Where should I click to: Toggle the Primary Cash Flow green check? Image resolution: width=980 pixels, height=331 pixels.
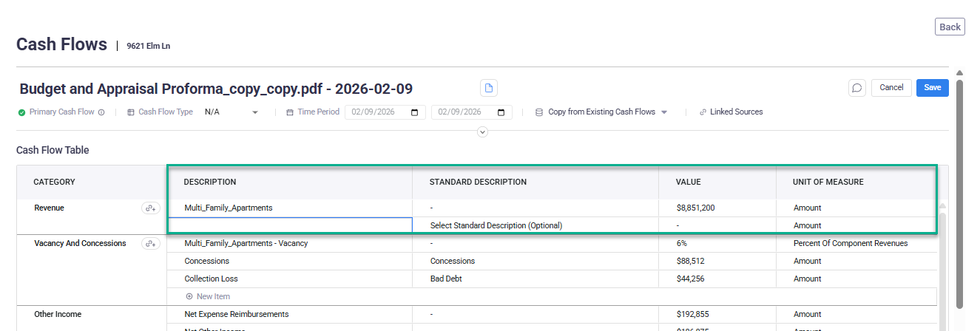tap(22, 112)
